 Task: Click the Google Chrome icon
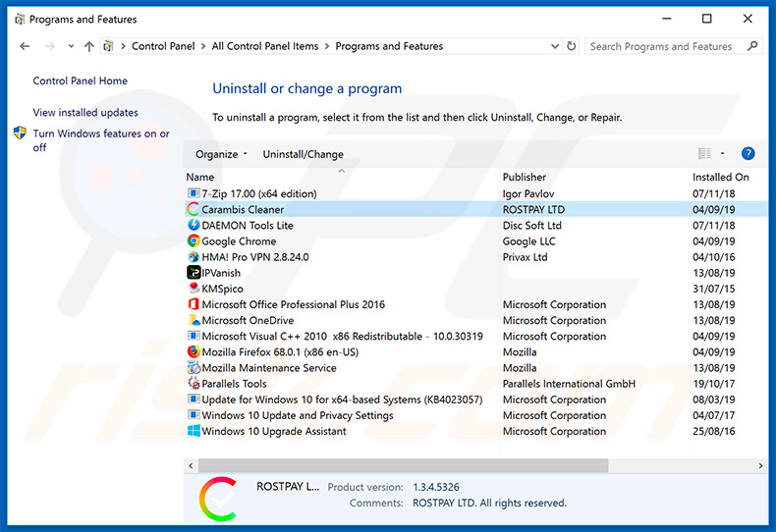click(x=194, y=240)
